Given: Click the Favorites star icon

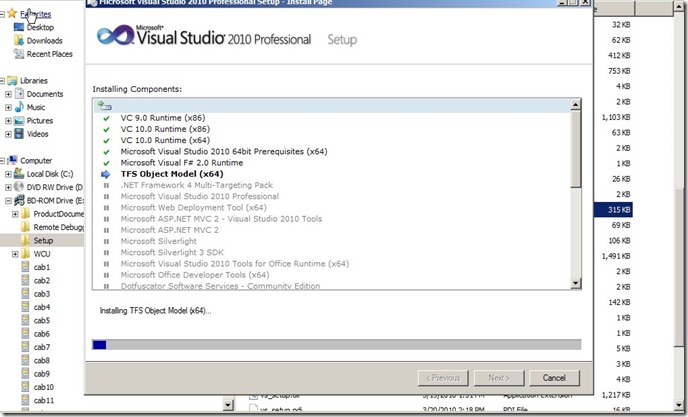Looking at the screenshot, I should (x=12, y=14).
